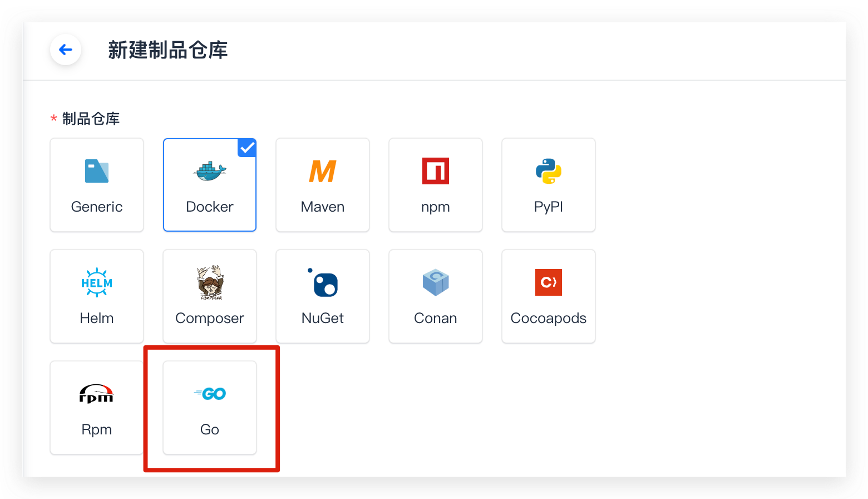Choose the PyPI repository card
Screen dimensions: 868x499
[549, 185]
